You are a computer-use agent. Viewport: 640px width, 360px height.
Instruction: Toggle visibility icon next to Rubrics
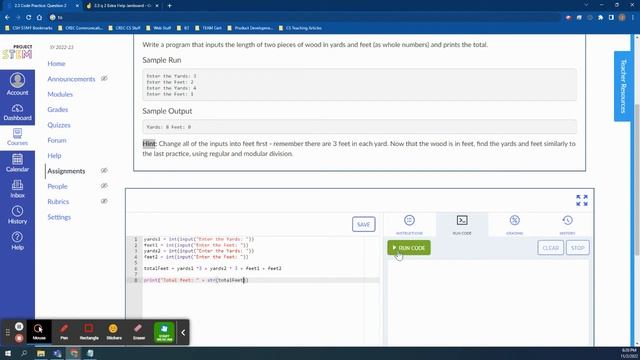pyautogui.click(x=104, y=201)
